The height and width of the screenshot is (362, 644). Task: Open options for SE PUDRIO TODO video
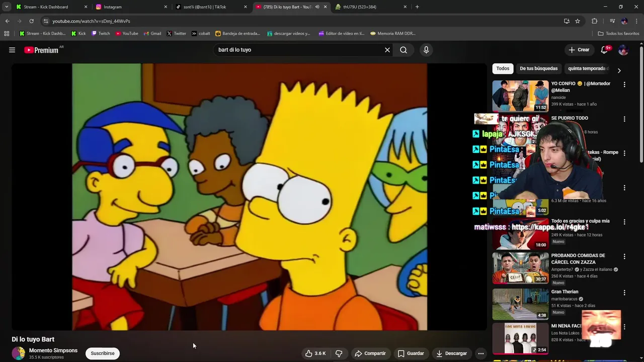pos(624,119)
